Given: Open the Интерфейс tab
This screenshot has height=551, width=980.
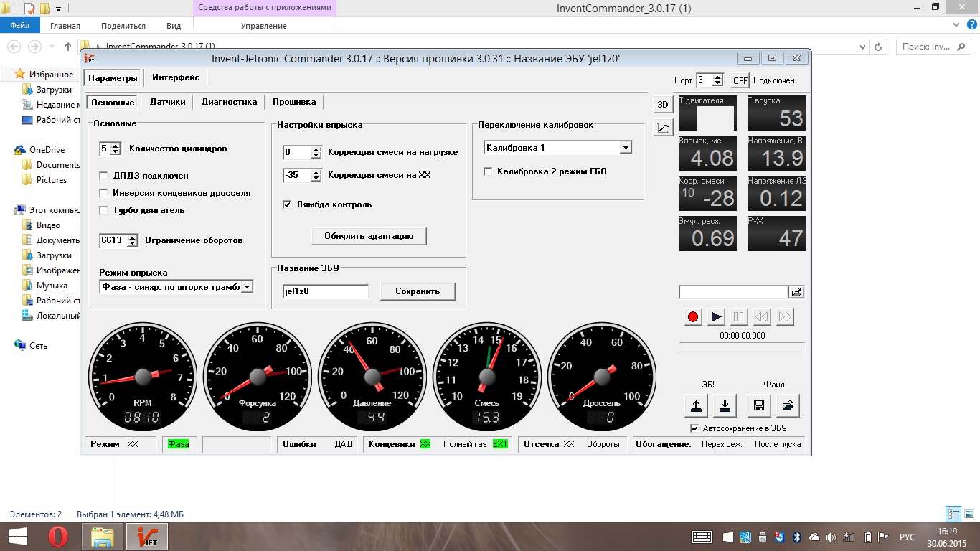Looking at the screenshot, I should coord(176,77).
